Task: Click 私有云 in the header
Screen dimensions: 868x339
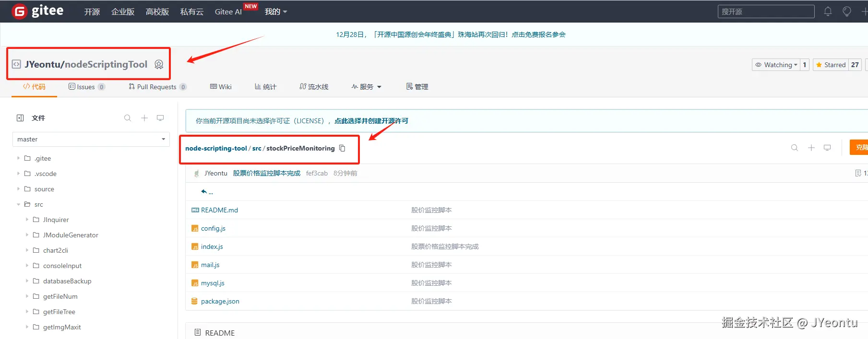Action: tap(192, 12)
